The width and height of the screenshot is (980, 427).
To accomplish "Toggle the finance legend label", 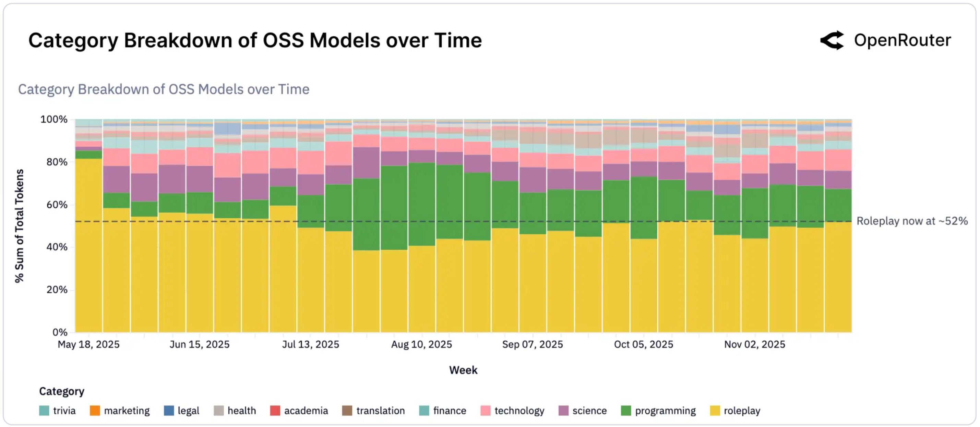I will click(x=449, y=411).
